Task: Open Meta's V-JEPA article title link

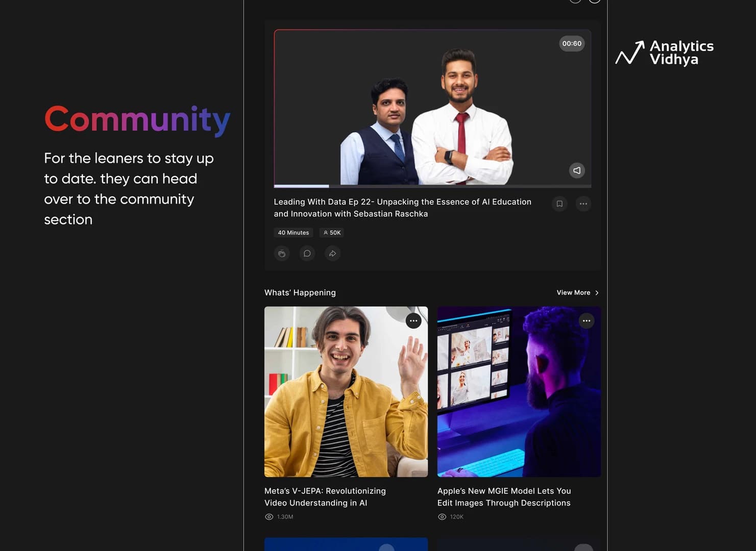Action: [325, 497]
